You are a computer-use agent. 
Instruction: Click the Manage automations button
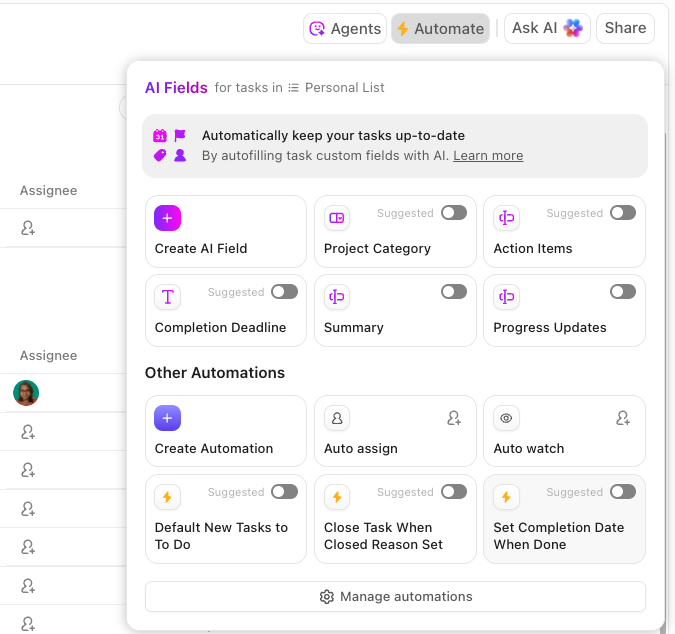[395, 597]
